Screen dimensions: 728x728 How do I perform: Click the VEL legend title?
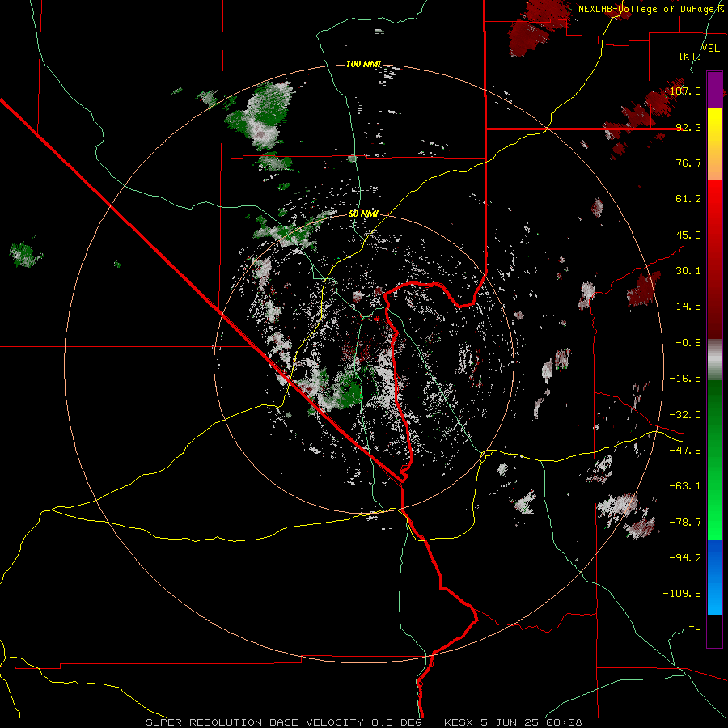(710, 49)
